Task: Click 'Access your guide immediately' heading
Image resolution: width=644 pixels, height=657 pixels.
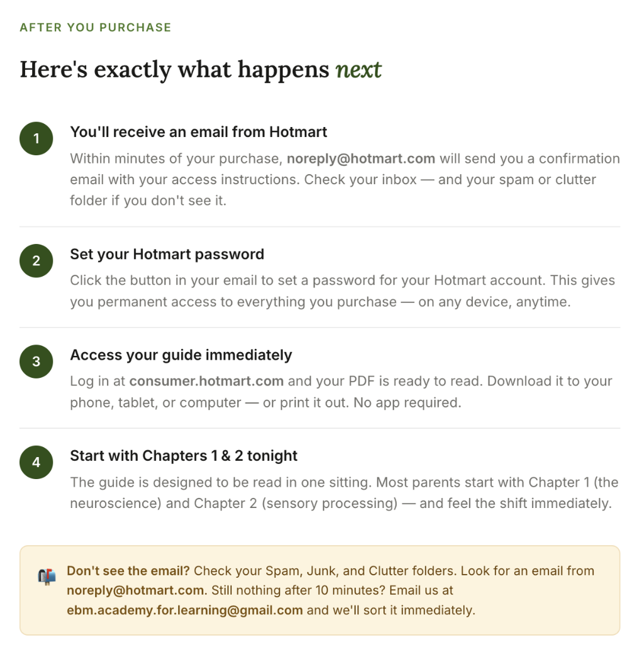Action: coord(180,355)
